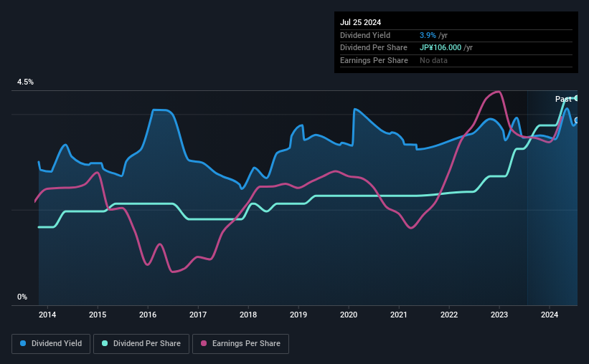Screen dimensions: 589x364
Task: Click the 2022 x-axis year label
Action: pos(449,315)
